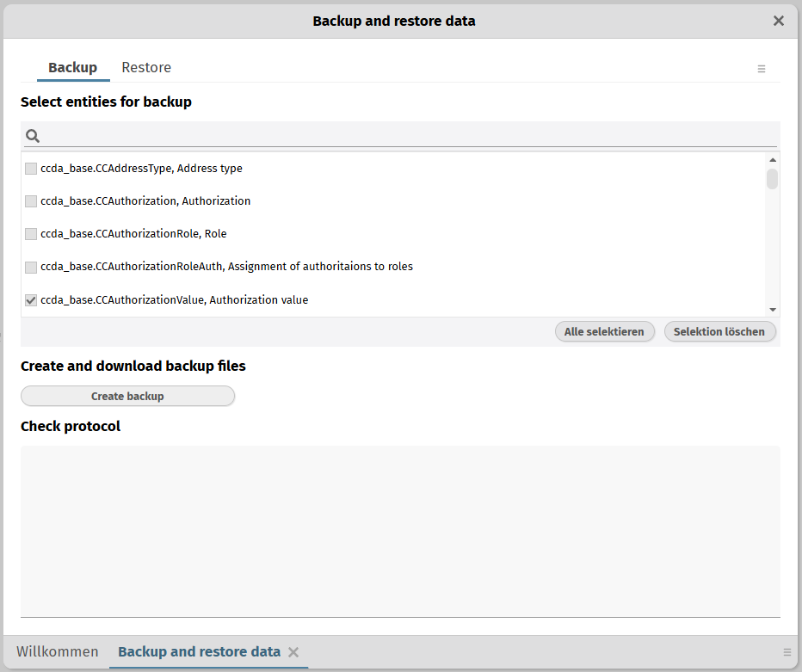
Task: Tick the CCAuthorizationRole checkbox
Action: [x=31, y=234]
